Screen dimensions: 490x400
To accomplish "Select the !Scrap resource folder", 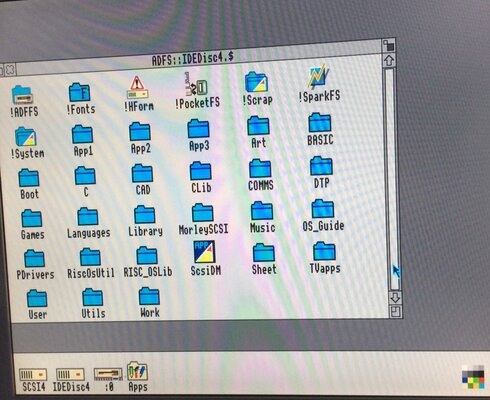I will pyautogui.click(x=256, y=82).
